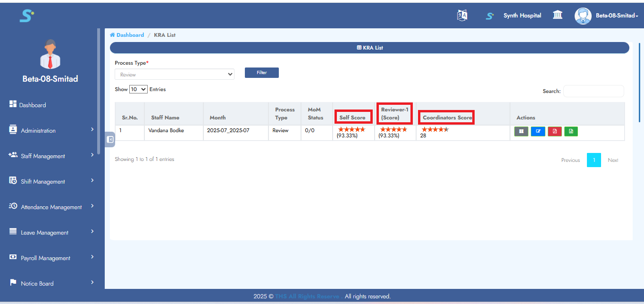Go to the Dashboard breadcrumb link
Image resolution: width=644 pixels, height=304 pixels.
pyautogui.click(x=130, y=35)
